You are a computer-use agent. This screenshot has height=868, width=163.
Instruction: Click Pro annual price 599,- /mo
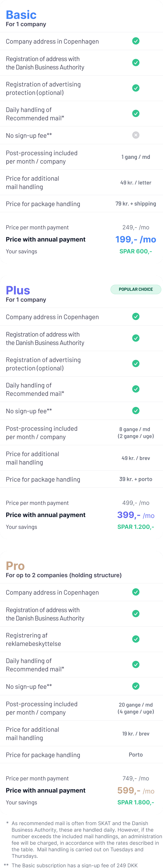tap(136, 791)
